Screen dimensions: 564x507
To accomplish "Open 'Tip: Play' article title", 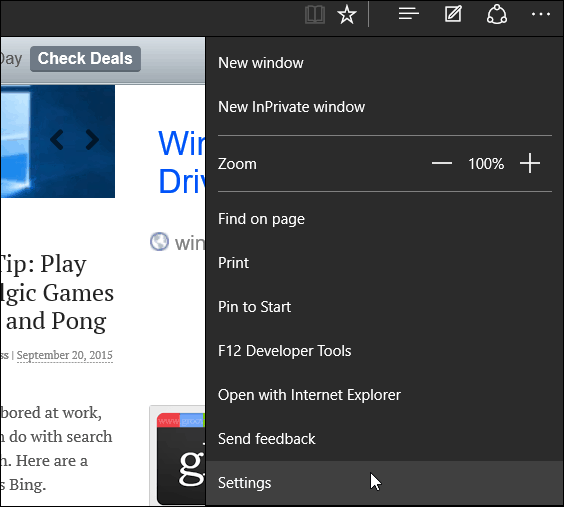I will 57,292.
